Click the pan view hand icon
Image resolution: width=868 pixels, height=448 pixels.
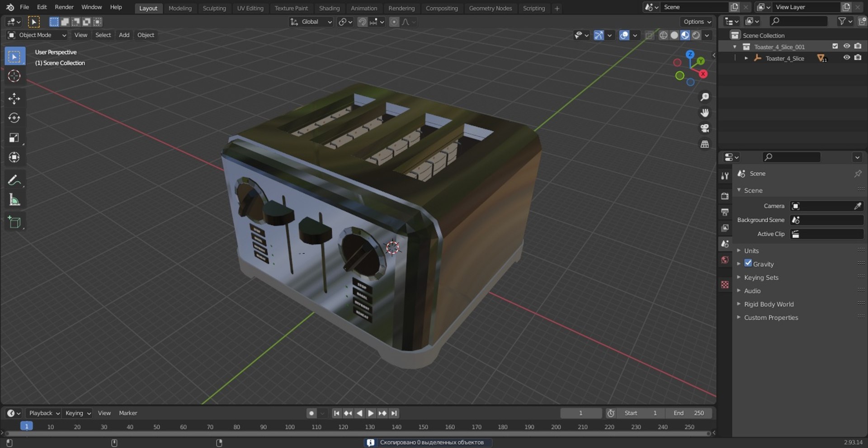click(x=704, y=113)
